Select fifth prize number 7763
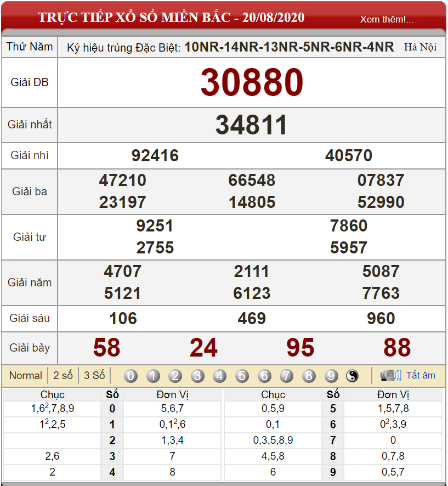The image size is (448, 486). [381, 293]
